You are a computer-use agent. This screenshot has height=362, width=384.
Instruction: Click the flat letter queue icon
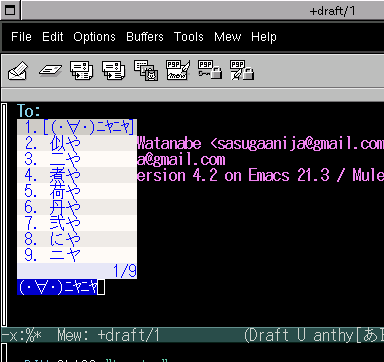click(50, 70)
